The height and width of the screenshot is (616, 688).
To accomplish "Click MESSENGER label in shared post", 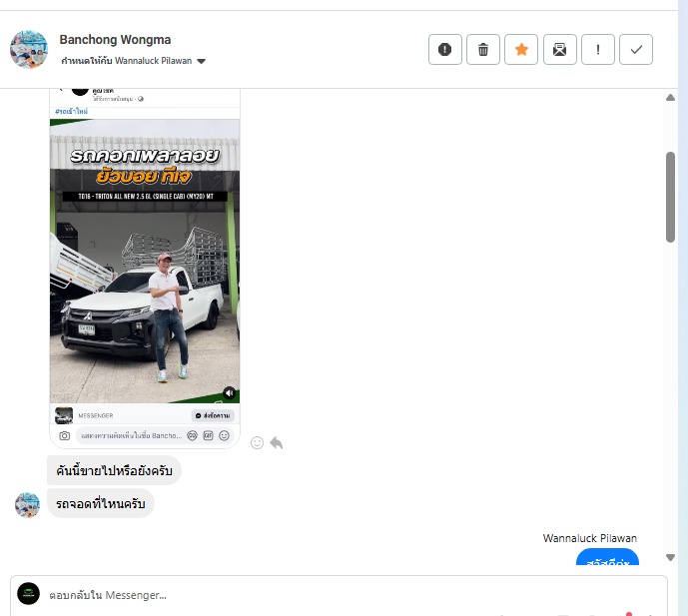I will [96, 415].
